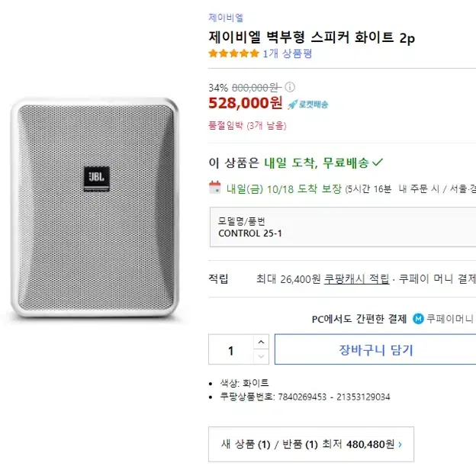Open new/returned offers chevron arrow
476x476 pixels.
click(x=400, y=445)
